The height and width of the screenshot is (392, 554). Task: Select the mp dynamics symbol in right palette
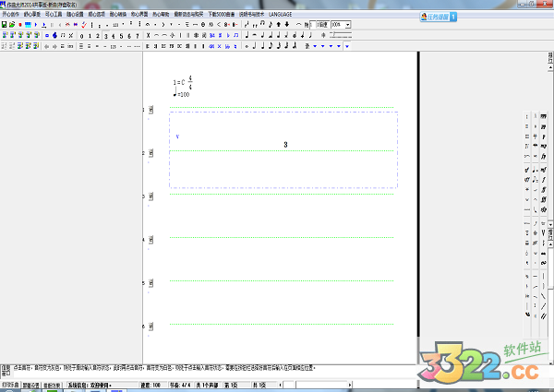[544, 146]
